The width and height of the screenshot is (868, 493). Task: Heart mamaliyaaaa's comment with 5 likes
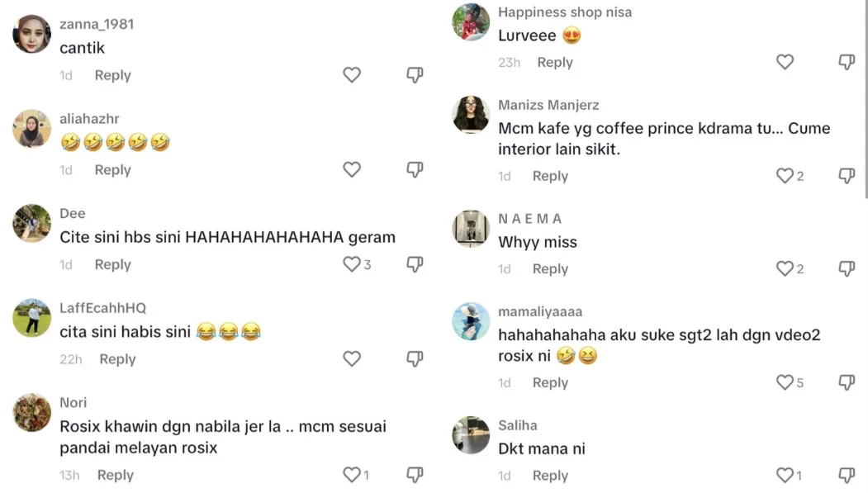click(x=785, y=382)
